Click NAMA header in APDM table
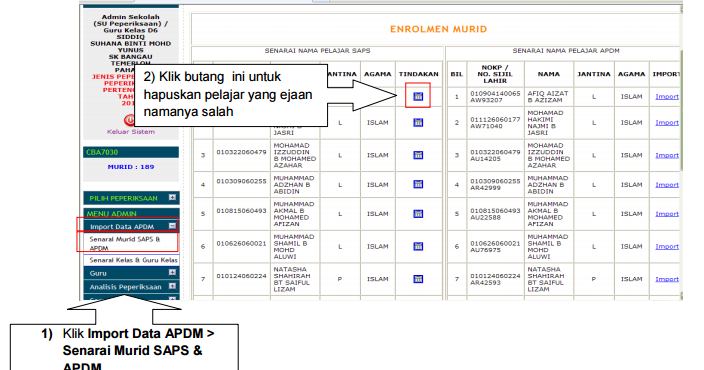The image size is (704, 370). pos(549,74)
